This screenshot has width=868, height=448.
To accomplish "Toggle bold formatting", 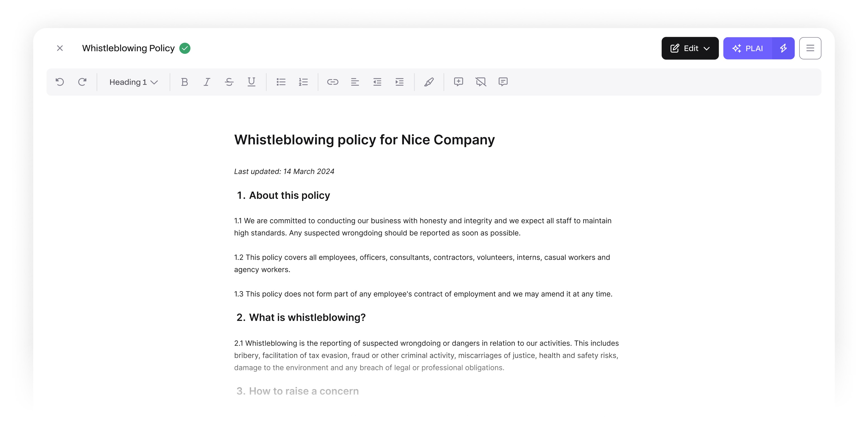I will [184, 82].
